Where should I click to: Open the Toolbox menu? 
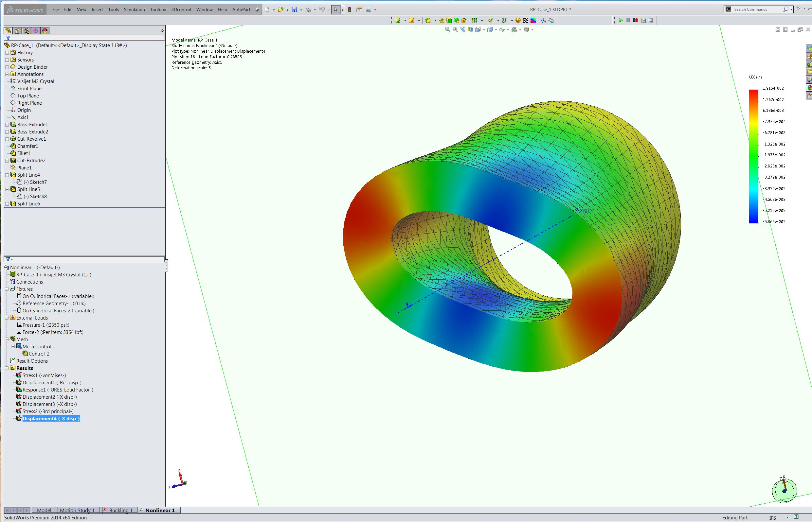(x=158, y=9)
